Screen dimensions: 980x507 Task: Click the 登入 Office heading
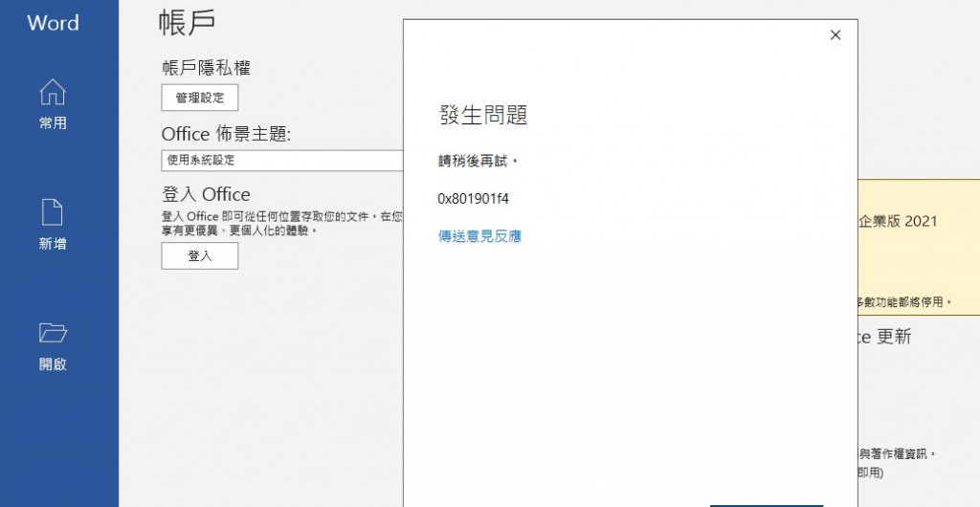click(207, 194)
